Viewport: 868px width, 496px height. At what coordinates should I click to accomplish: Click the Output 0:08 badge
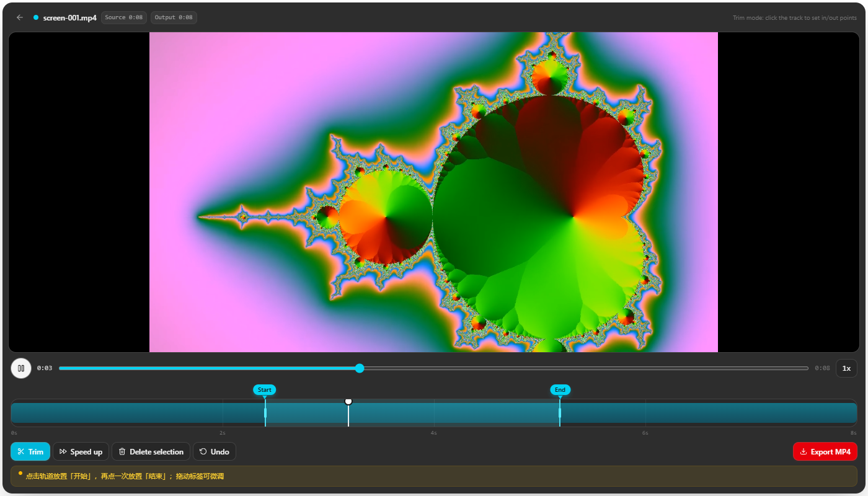pos(174,17)
